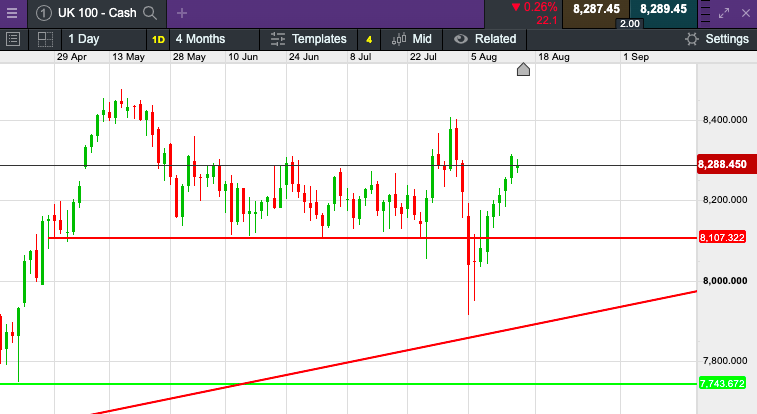Click the 8 Jul date label

361,57
